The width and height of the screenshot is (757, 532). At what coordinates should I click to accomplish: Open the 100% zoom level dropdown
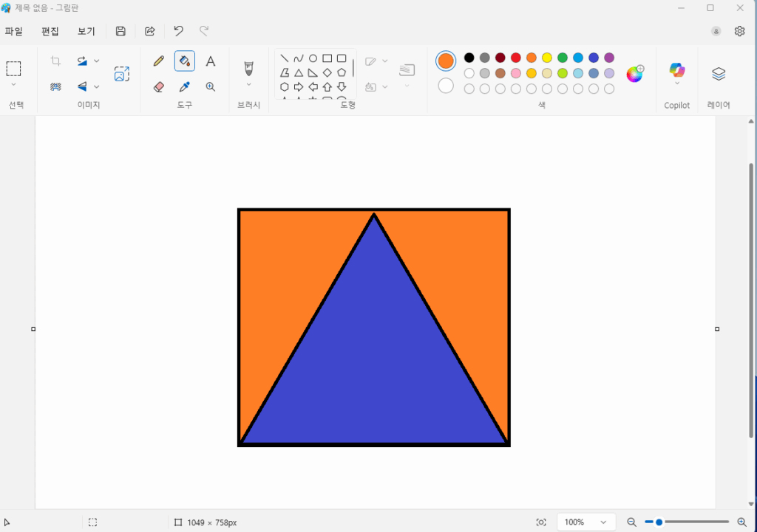586,522
